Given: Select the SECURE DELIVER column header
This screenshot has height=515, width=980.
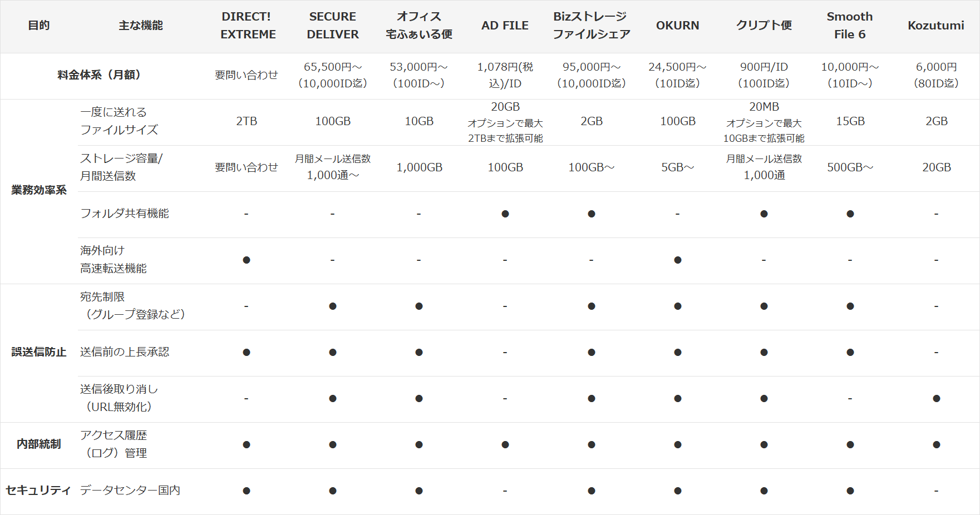Looking at the screenshot, I should click(x=332, y=26).
